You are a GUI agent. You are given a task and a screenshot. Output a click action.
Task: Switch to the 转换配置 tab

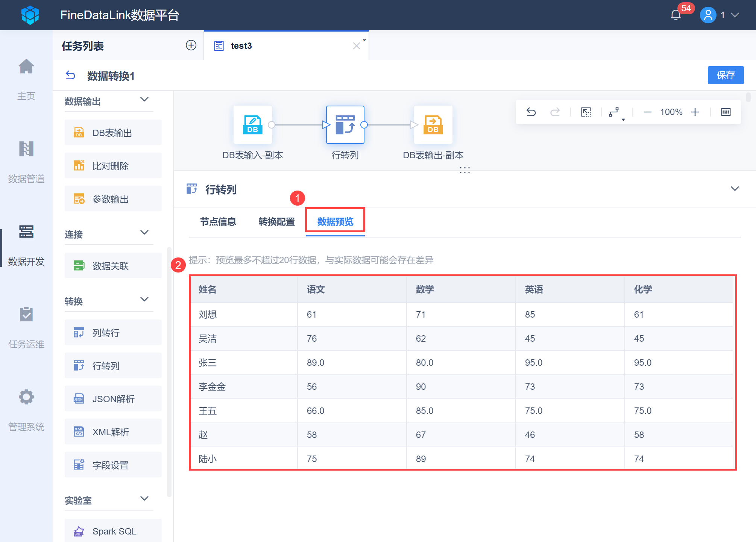tap(276, 222)
